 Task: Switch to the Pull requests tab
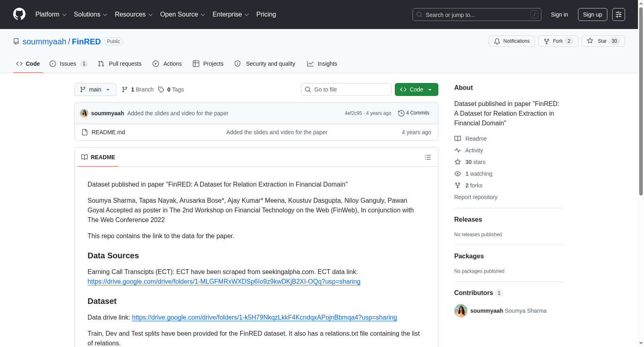[120, 64]
